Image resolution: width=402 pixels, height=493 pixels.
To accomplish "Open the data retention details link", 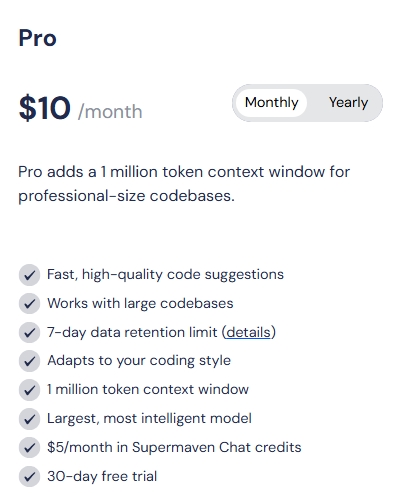I will 248,332.
